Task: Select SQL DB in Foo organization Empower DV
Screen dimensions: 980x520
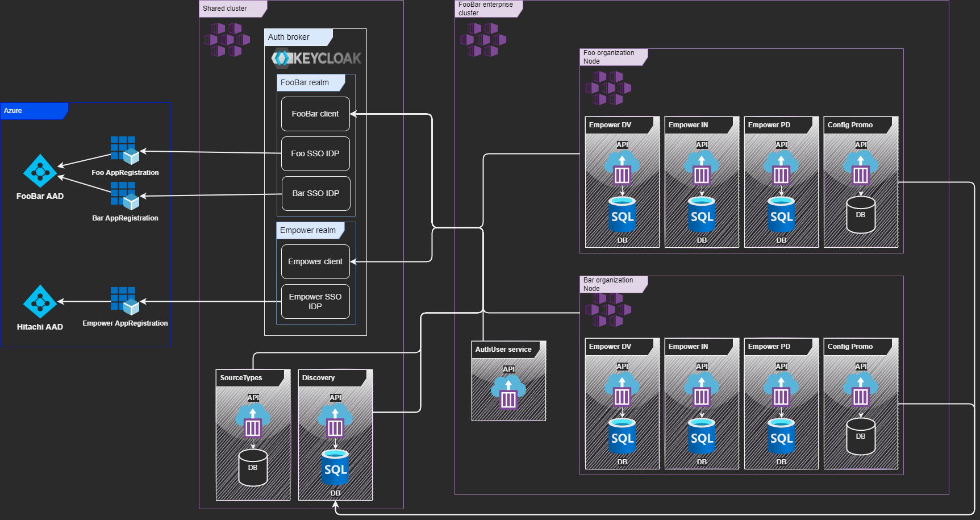Action: coord(622,214)
